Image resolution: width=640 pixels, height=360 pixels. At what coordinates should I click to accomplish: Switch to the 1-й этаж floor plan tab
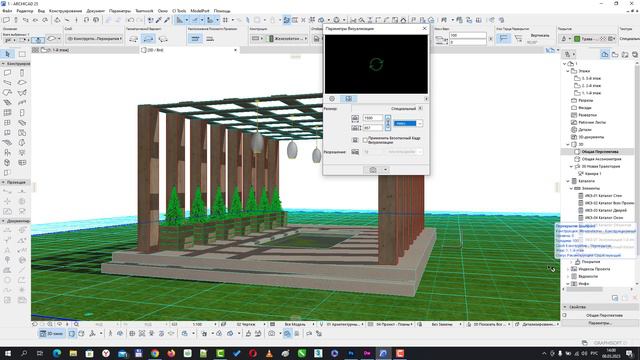pyautogui.click(x=85, y=50)
